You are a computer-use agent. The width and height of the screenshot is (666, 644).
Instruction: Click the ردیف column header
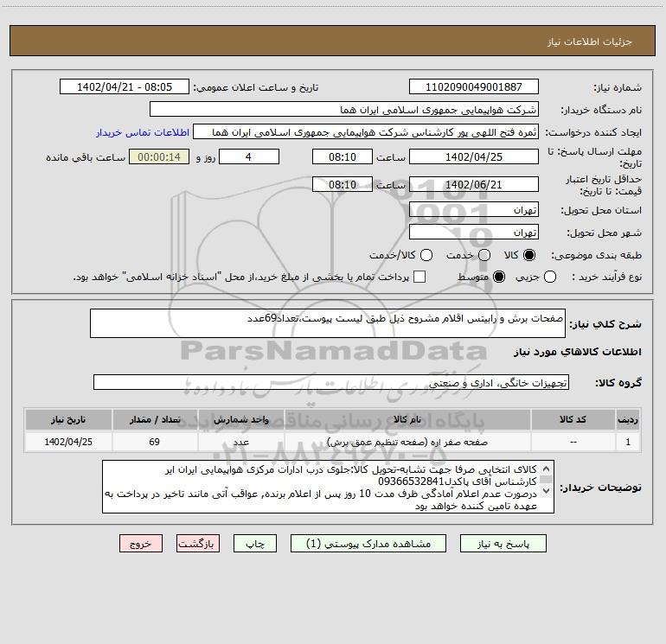point(628,420)
